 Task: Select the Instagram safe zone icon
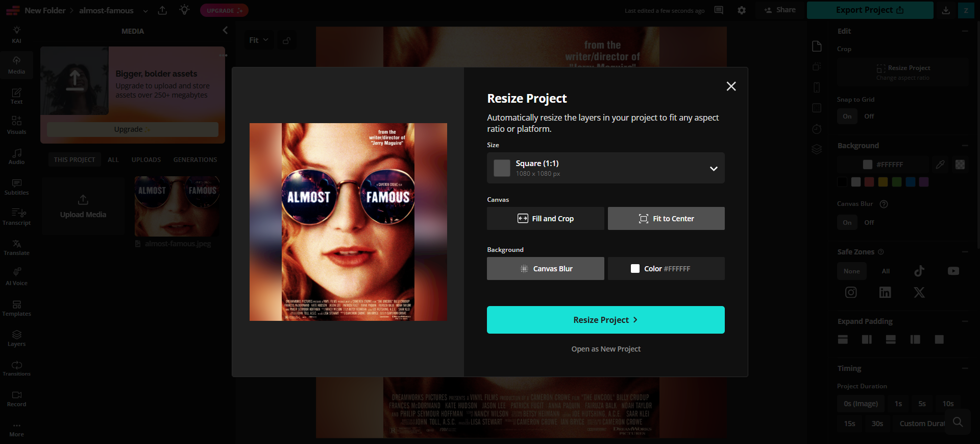851,292
